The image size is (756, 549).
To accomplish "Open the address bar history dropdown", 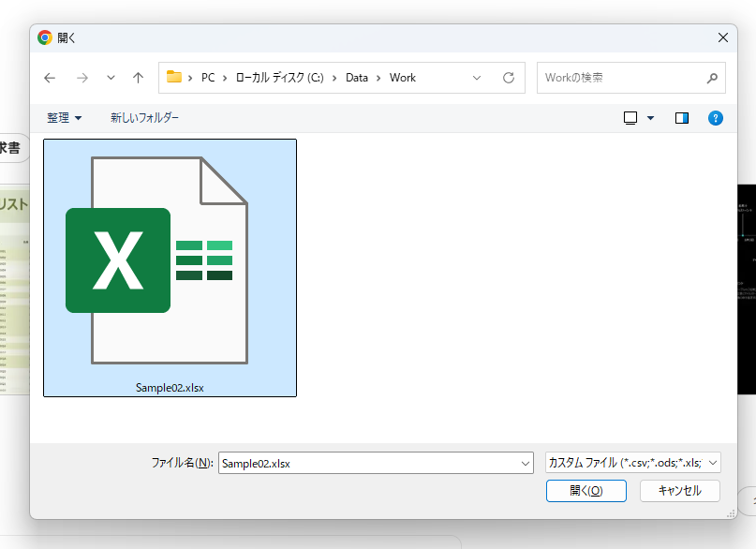I will pos(477,78).
